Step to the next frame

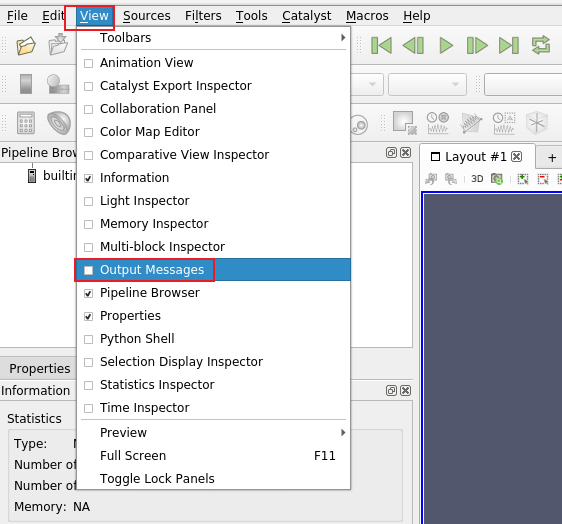click(477, 46)
